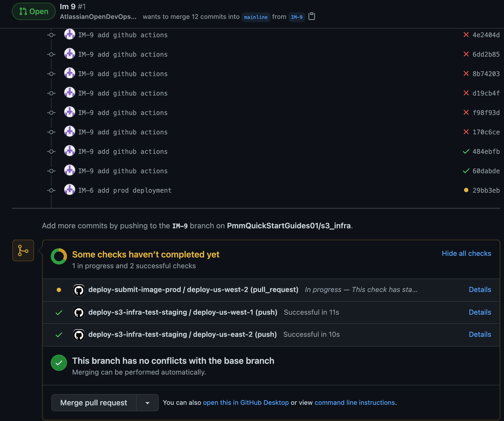504x421 pixels.
Task: Click the checks progress donut indicator
Action: pyautogui.click(x=59, y=256)
